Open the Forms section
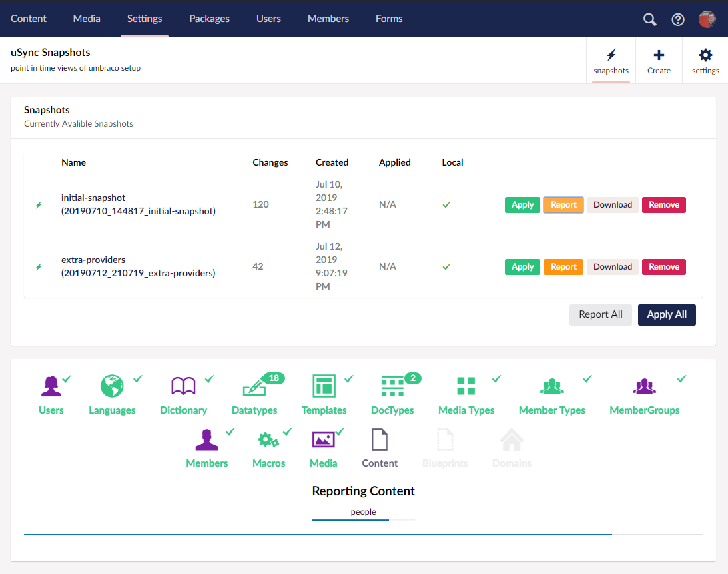The height and width of the screenshot is (574, 728). [389, 19]
